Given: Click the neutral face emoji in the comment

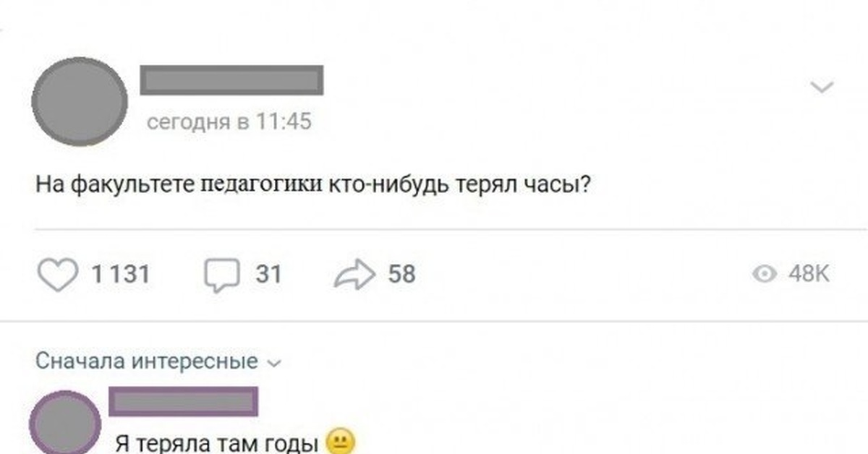Looking at the screenshot, I should (339, 442).
